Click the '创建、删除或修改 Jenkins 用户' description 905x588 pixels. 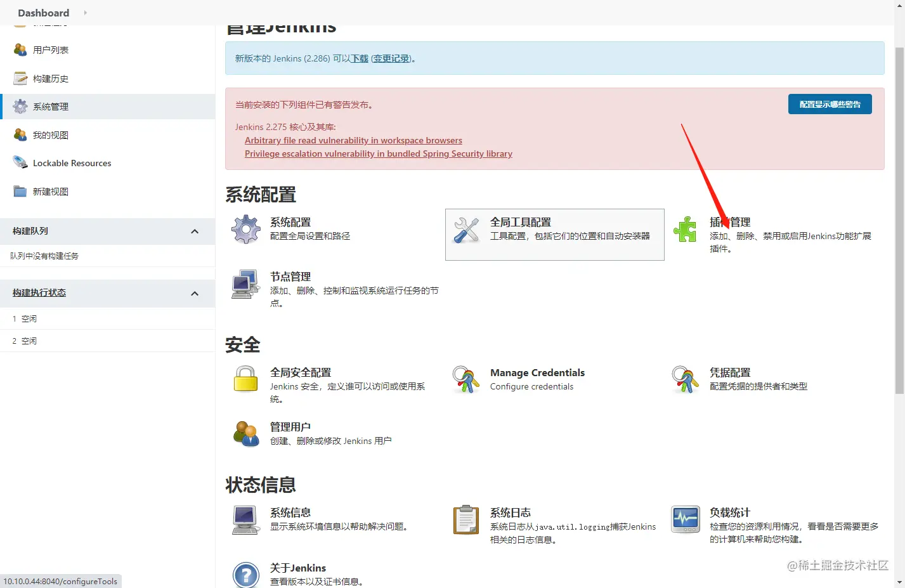[x=331, y=441]
